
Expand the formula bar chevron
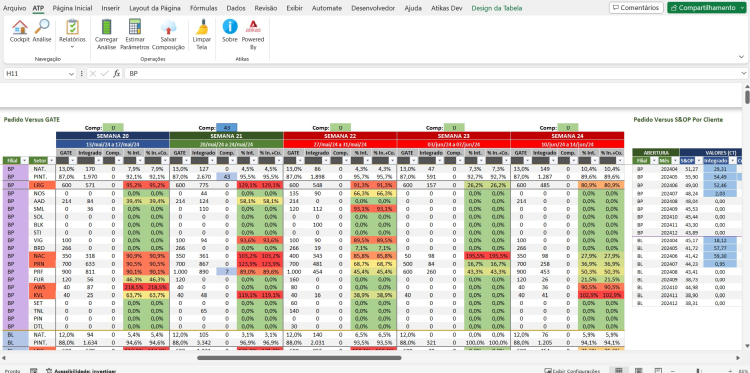(744, 74)
